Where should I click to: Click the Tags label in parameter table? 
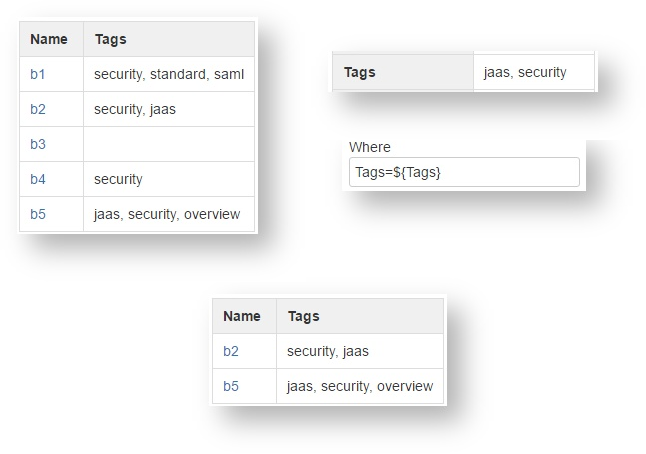(x=360, y=72)
